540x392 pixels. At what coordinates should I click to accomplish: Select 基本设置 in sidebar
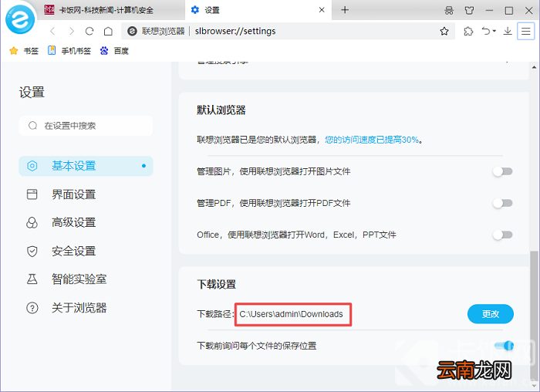coord(86,166)
